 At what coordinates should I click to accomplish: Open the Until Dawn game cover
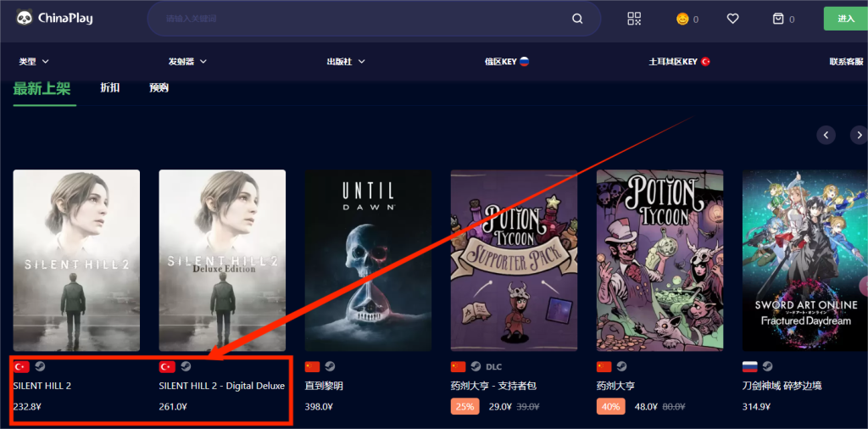click(x=368, y=260)
